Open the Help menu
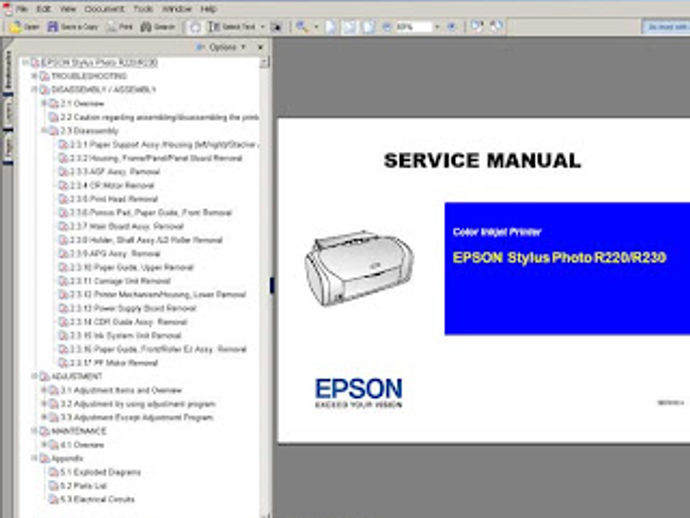 (208, 9)
